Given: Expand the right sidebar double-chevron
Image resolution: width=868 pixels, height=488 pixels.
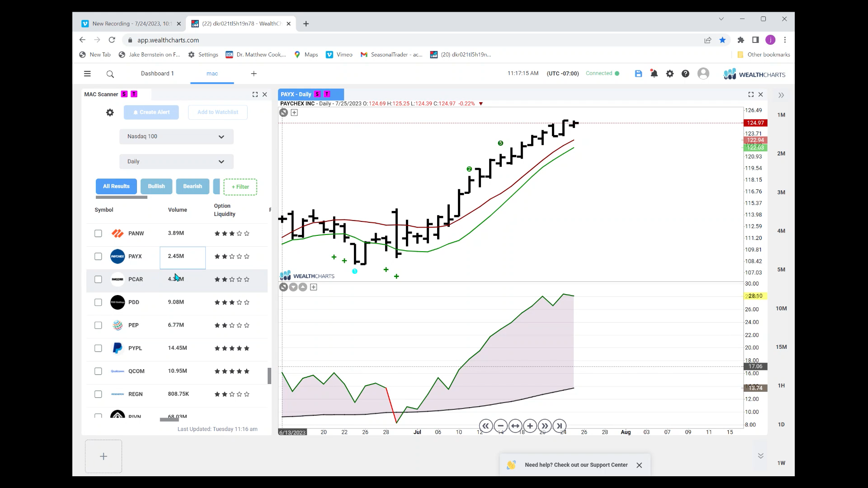Looking at the screenshot, I should [781, 95].
